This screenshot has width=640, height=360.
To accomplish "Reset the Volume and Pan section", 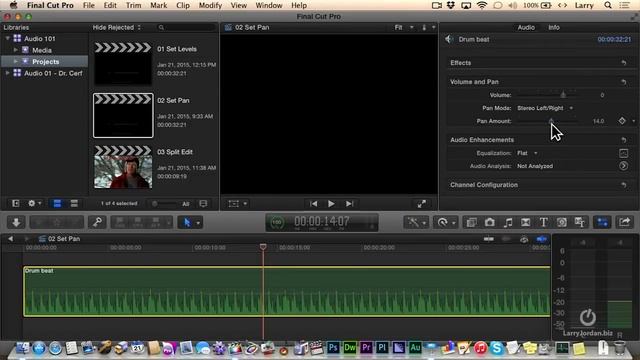I will coord(624,82).
